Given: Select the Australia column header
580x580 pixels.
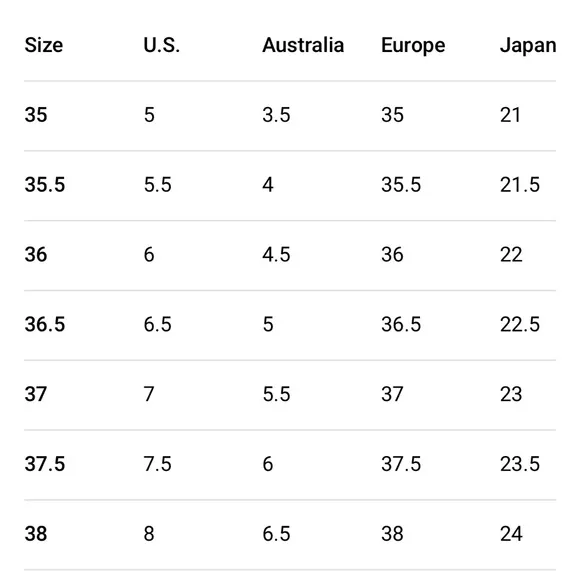Looking at the screenshot, I should click(303, 45).
